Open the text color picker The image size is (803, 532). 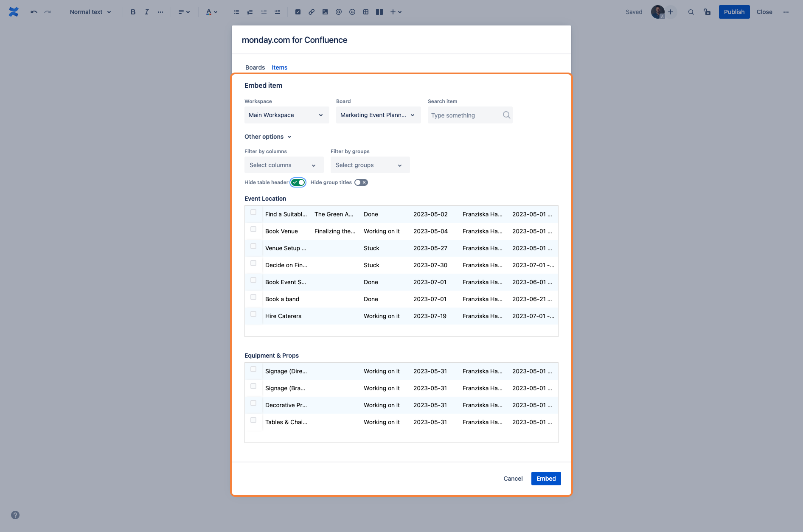[x=211, y=12]
